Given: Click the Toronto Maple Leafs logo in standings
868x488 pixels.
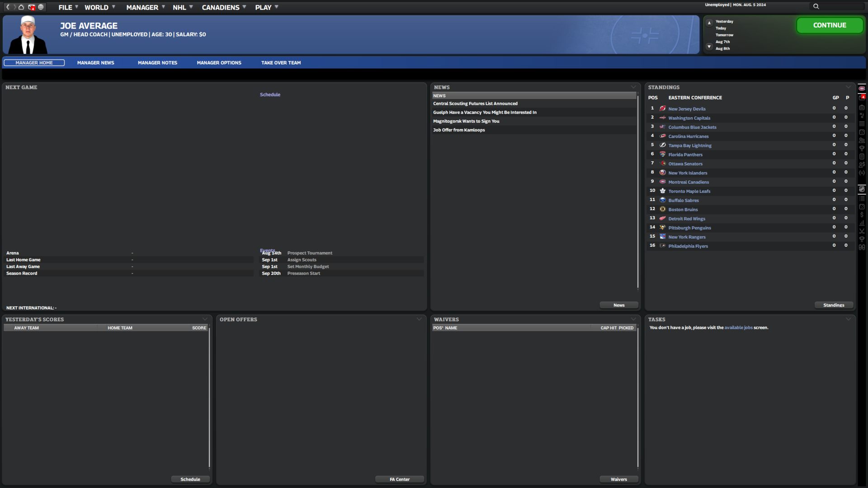Looking at the screenshot, I should pos(662,191).
